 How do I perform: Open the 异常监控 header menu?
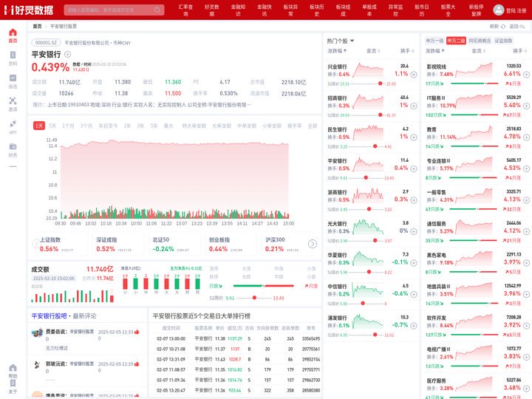[395, 10]
